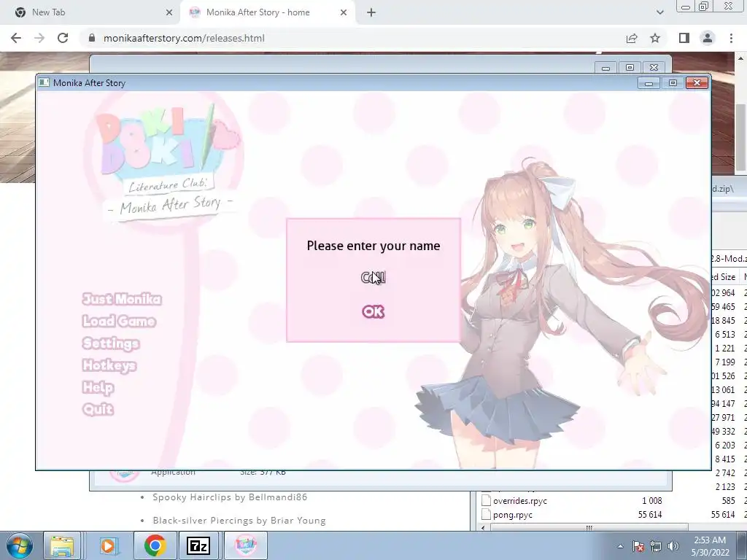Show hidden tray icons arrow
Viewport: 747px width, 560px height.
(620, 546)
